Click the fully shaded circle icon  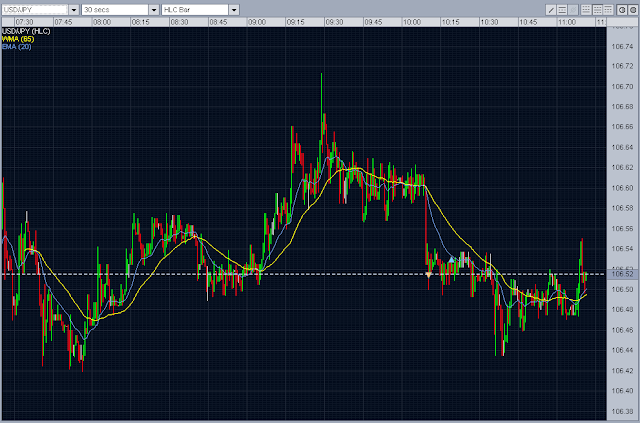point(633,10)
